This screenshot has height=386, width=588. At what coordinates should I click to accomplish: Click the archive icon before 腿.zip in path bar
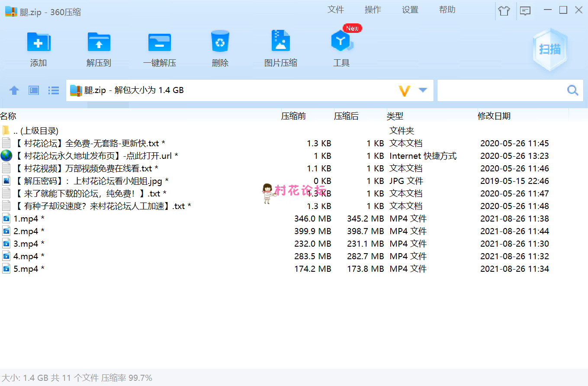[76, 90]
